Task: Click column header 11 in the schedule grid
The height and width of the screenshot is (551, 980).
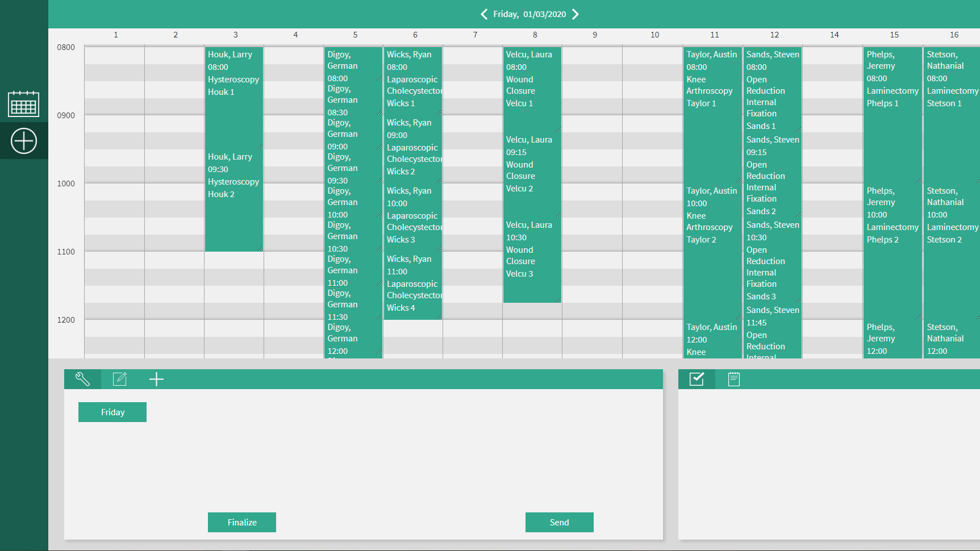Action: point(715,35)
